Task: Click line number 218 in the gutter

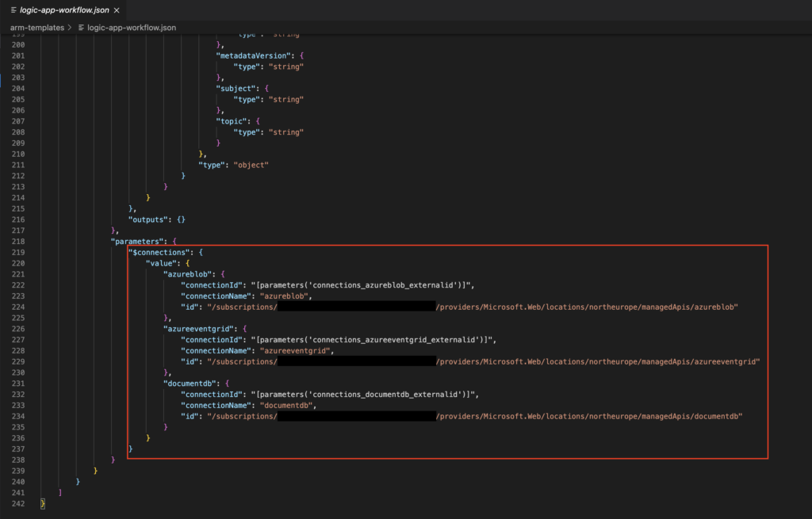Action: coord(18,242)
